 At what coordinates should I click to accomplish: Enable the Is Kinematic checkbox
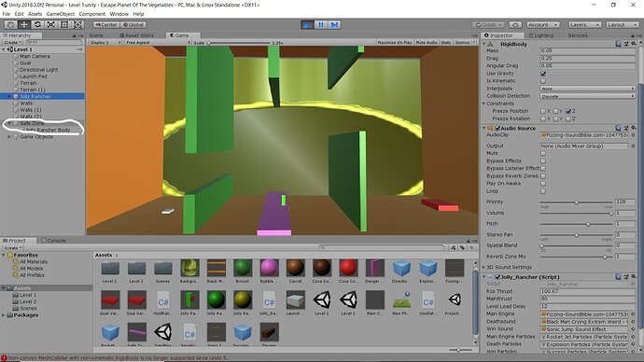[x=543, y=81]
